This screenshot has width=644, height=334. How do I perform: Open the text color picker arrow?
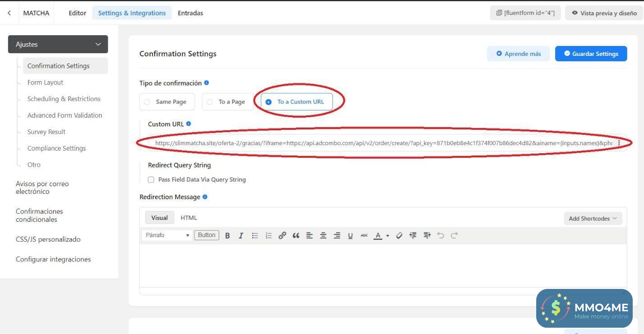(387, 236)
